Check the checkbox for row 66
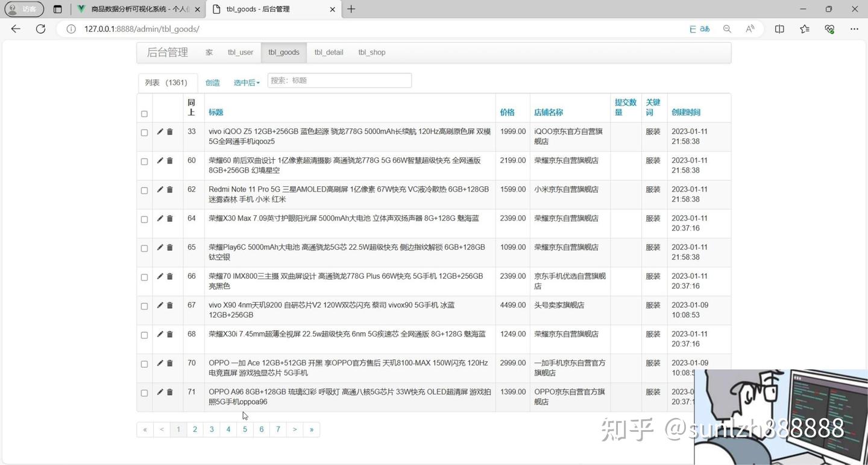This screenshot has height=465, width=868. pos(144,277)
